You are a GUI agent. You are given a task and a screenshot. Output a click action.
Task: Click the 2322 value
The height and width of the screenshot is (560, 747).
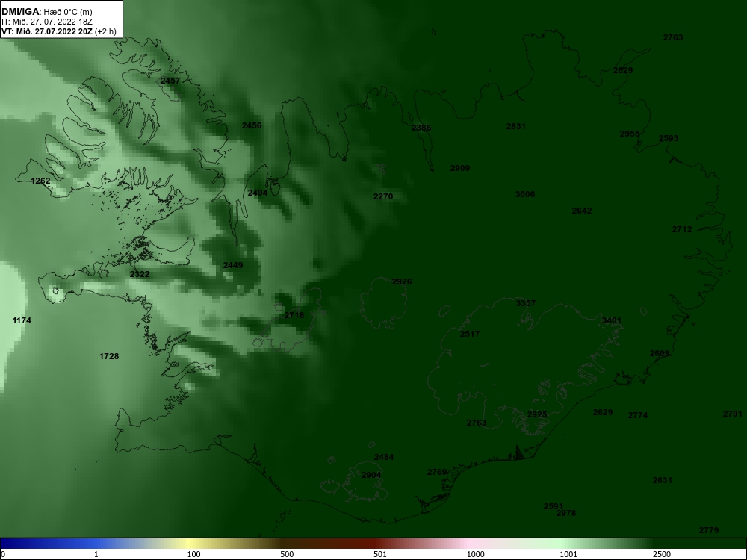[x=140, y=274]
